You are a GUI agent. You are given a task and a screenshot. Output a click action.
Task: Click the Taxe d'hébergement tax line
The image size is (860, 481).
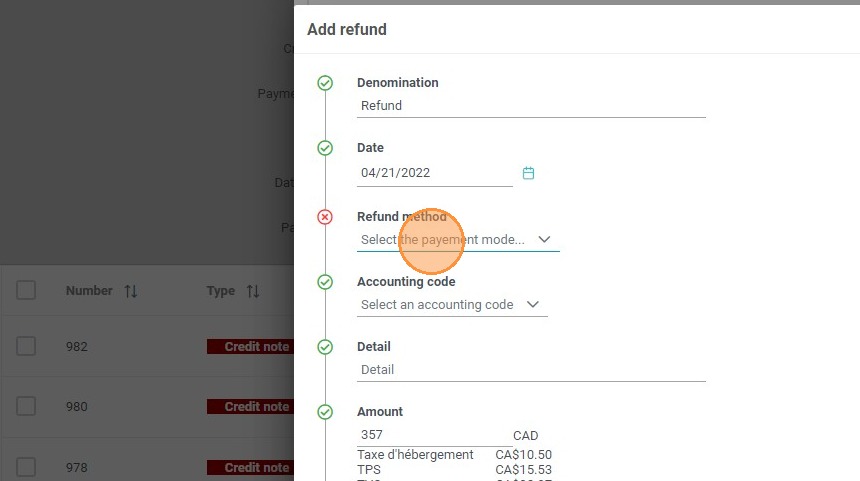pos(415,455)
